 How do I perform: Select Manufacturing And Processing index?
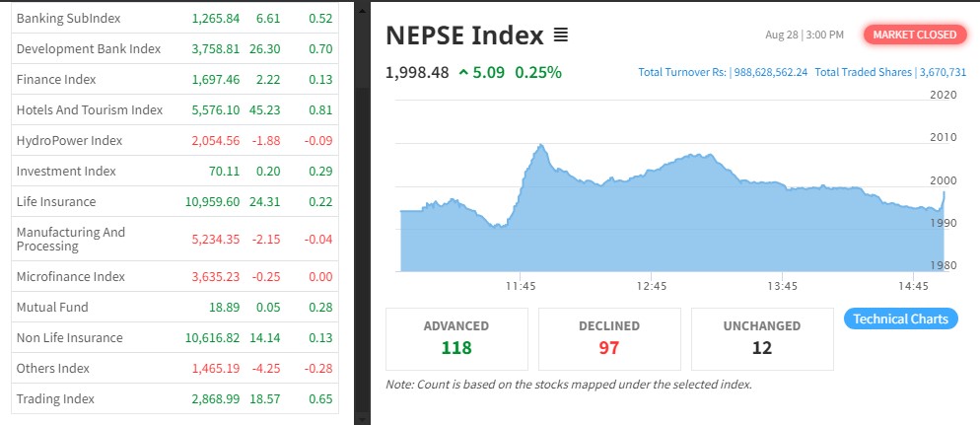(x=71, y=239)
